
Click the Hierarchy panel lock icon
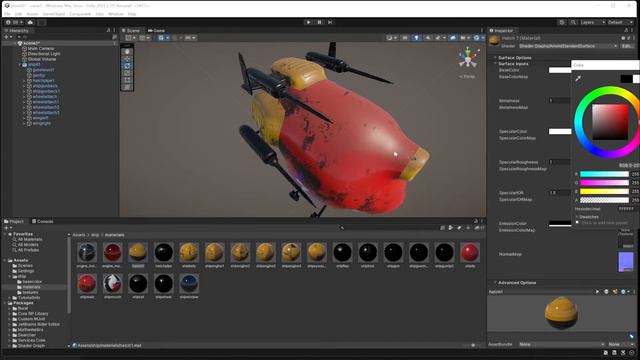coord(108,31)
